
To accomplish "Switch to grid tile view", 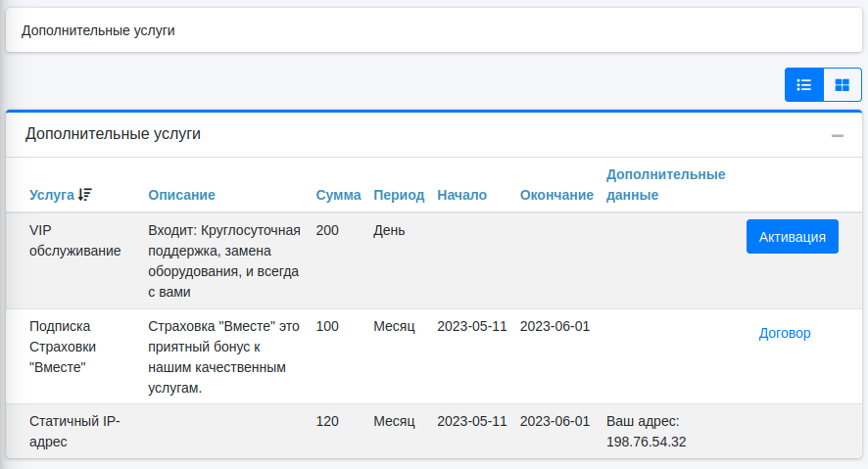I will coord(842,85).
